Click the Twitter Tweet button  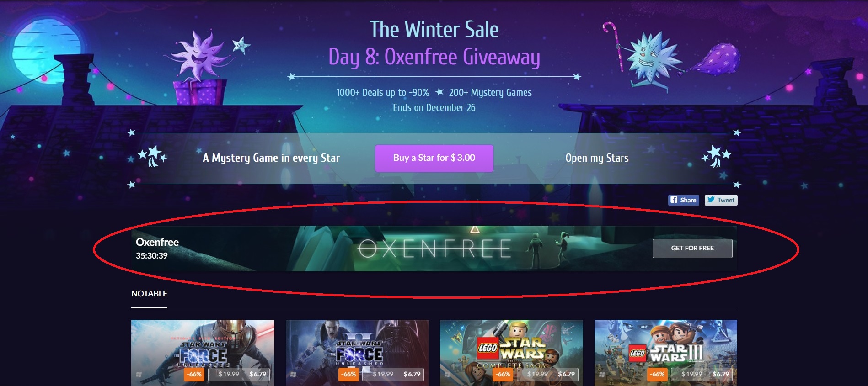pyautogui.click(x=721, y=200)
